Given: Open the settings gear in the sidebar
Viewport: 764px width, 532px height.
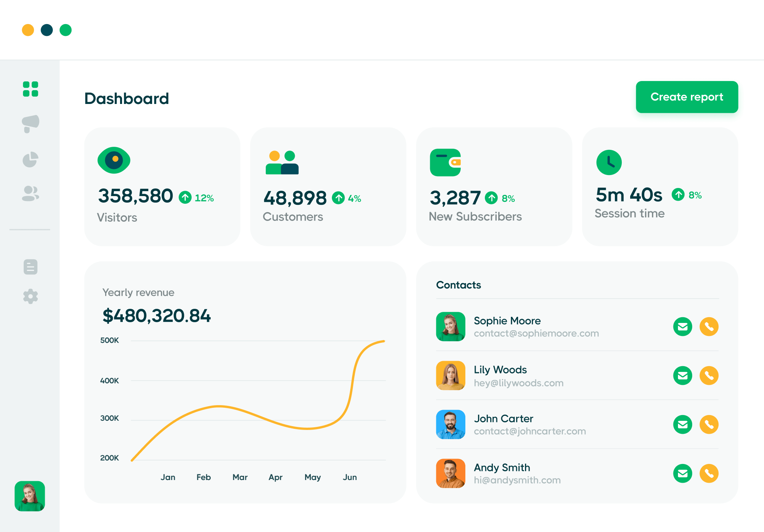Looking at the screenshot, I should (31, 296).
